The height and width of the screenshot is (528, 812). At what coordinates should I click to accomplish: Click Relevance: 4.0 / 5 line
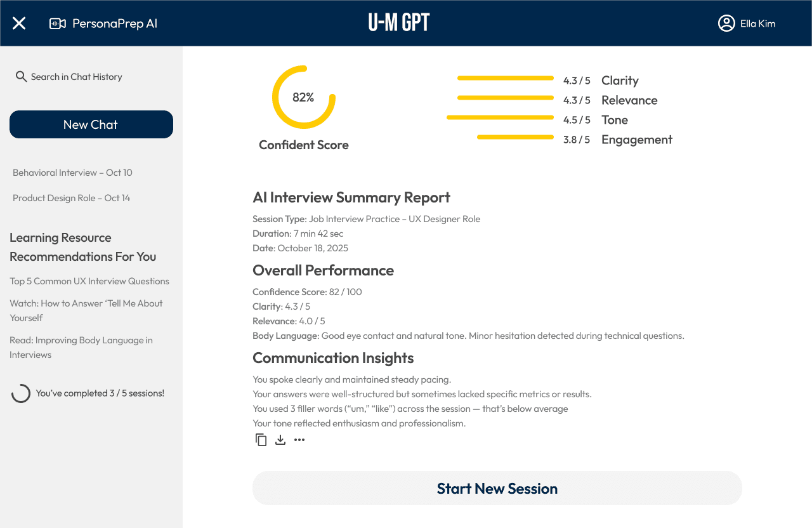click(289, 321)
